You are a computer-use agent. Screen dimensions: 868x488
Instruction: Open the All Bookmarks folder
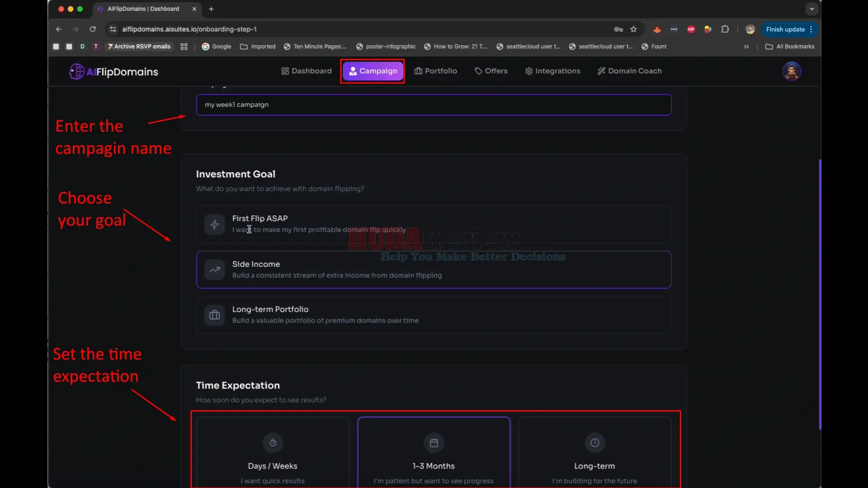click(790, 47)
